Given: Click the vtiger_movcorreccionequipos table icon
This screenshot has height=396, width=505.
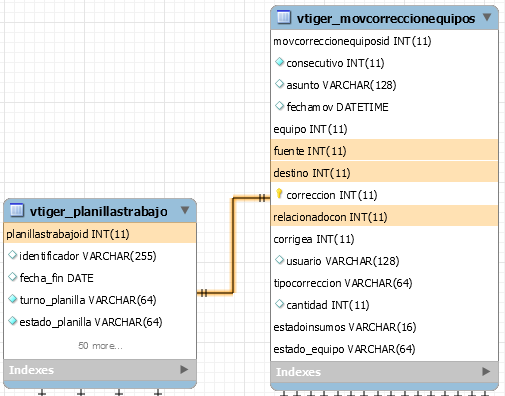Looking at the screenshot, I should [284, 17].
